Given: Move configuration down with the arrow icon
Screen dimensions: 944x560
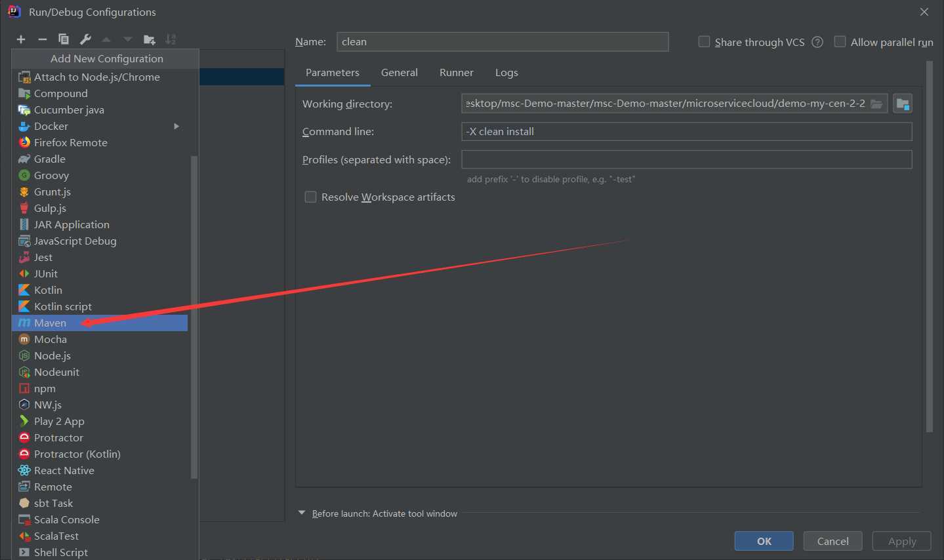Looking at the screenshot, I should [128, 39].
